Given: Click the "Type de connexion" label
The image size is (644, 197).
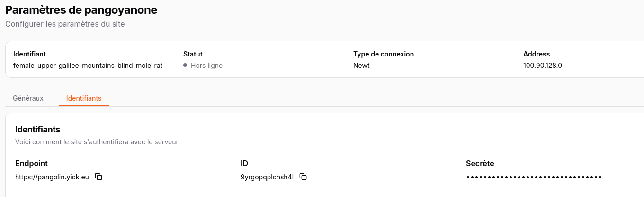Looking at the screenshot, I should (x=384, y=54).
